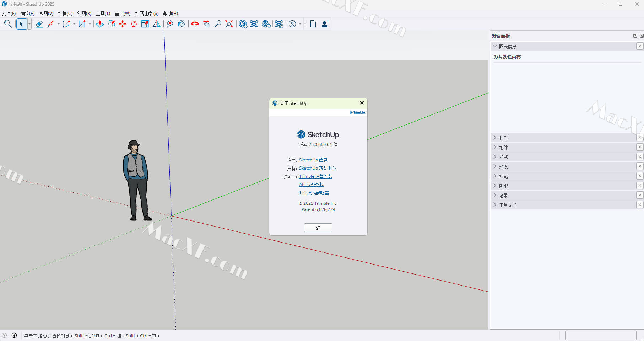This screenshot has width=644, height=341.
Task: Open the Arc tool dropdown arrow
Action: pos(74,24)
